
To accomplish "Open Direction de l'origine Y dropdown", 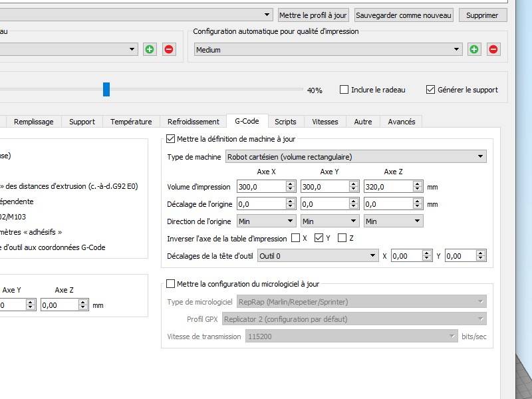I will (330, 221).
